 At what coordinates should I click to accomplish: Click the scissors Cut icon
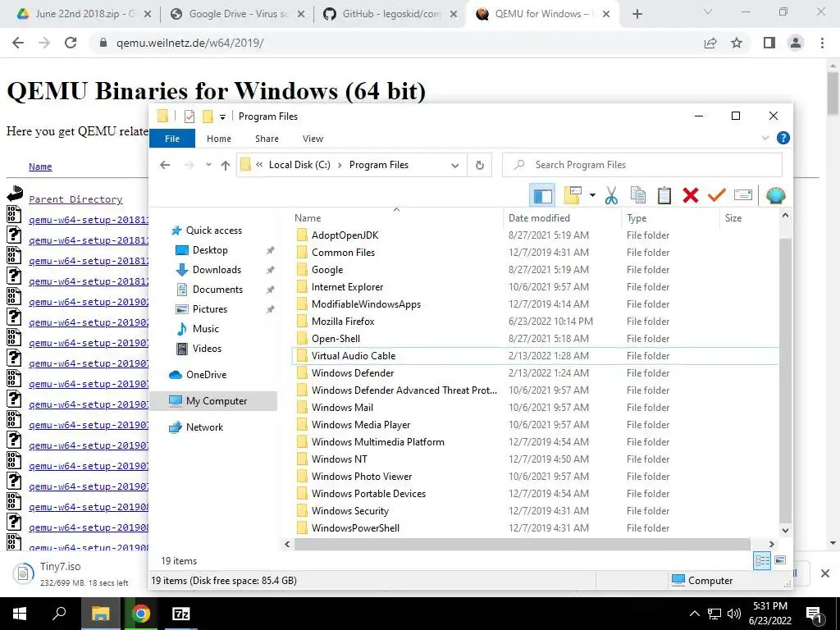click(611, 195)
